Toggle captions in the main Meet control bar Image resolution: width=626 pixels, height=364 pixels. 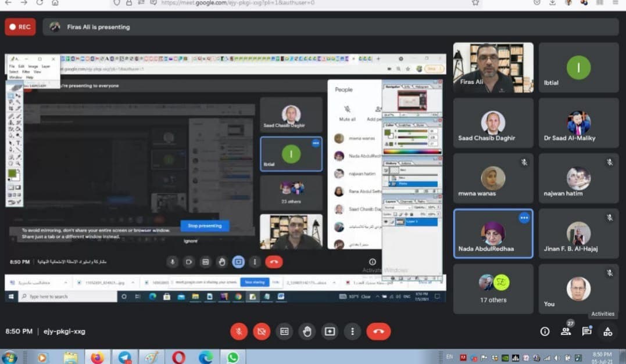[284, 331]
